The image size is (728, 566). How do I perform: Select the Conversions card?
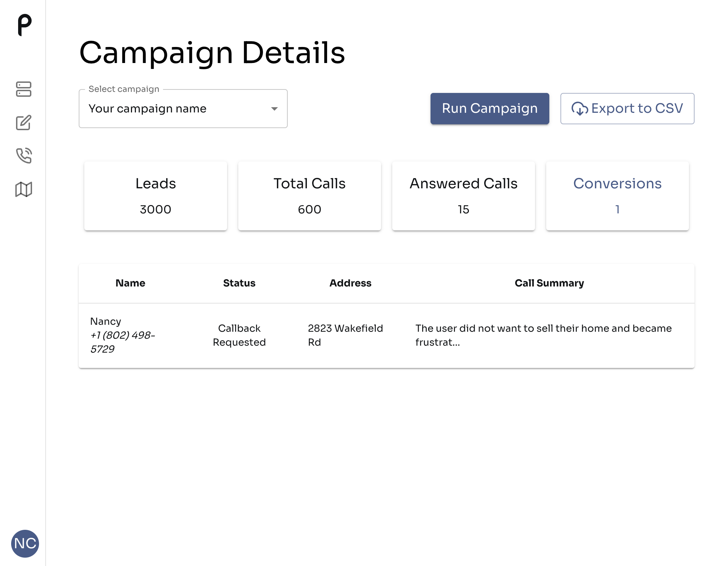(618, 196)
